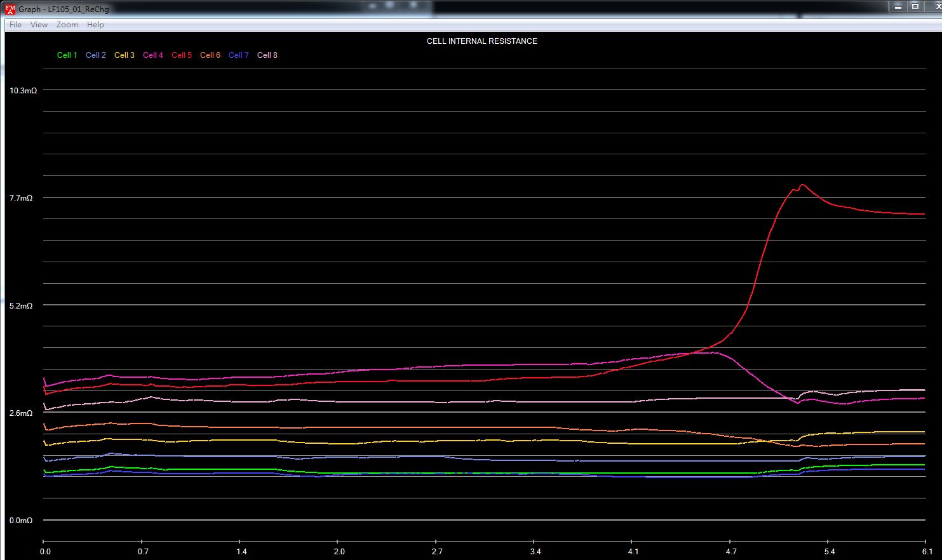Open the Help menu

coord(95,25)
